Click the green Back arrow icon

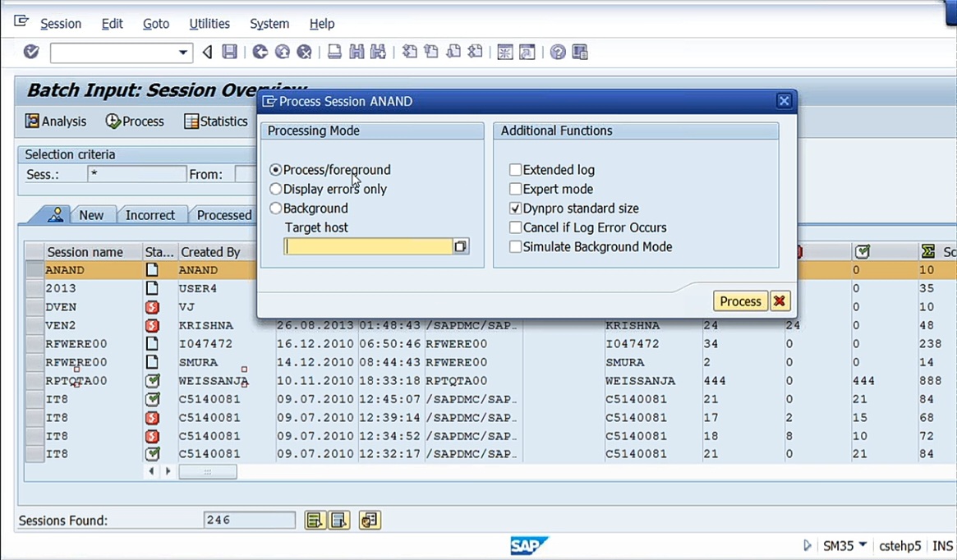point(260,52)
